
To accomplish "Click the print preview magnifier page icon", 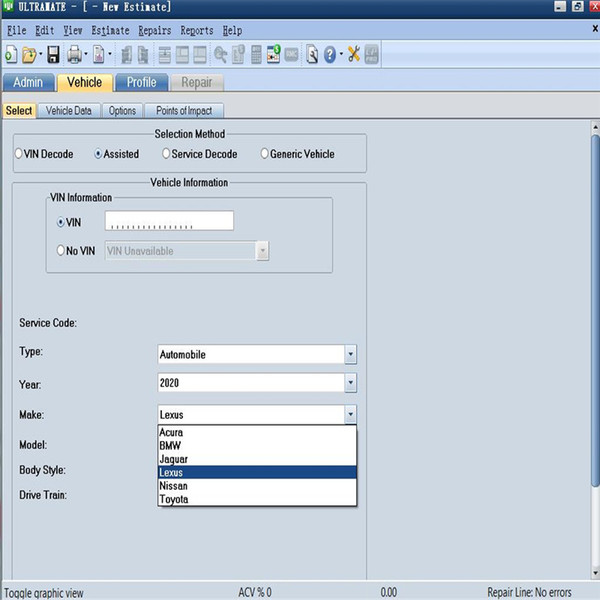I will [312, 54].
